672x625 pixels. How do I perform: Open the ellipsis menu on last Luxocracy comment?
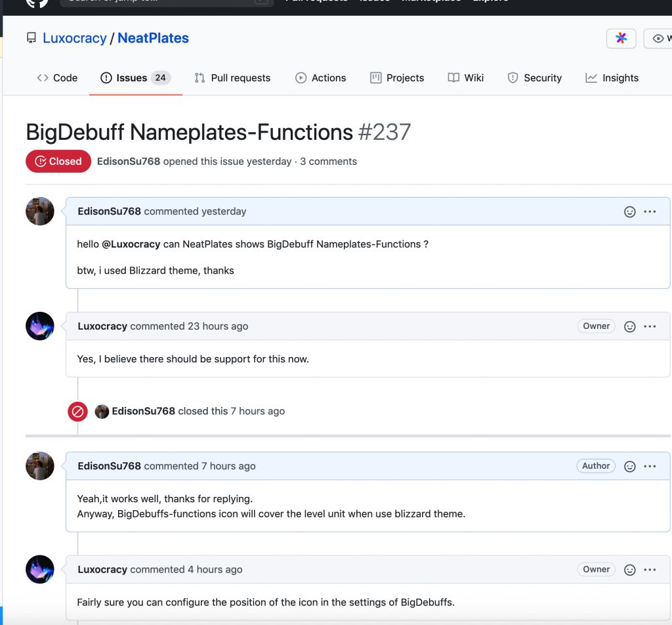point(650,570)
